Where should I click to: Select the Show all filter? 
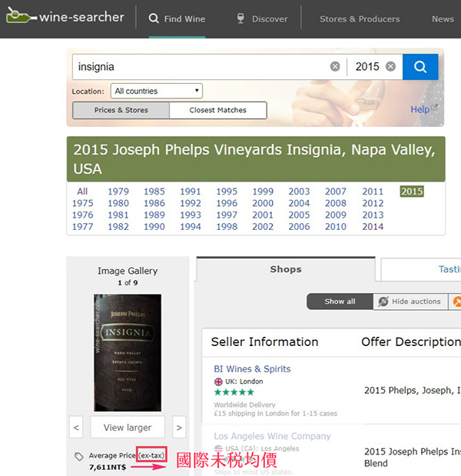point(340,301)
